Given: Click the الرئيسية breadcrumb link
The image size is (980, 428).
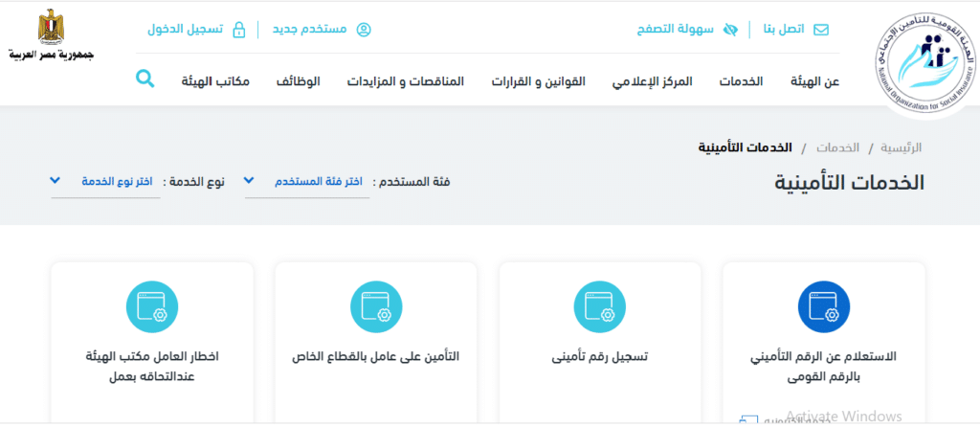Looking at the screenshot, I should [x=902, y=147].
